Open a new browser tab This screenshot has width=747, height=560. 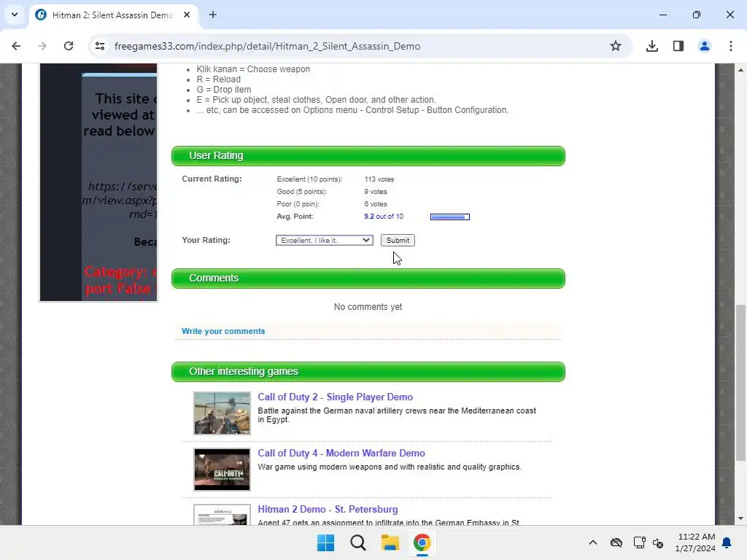pyautogui.click(x=213, y=15)
